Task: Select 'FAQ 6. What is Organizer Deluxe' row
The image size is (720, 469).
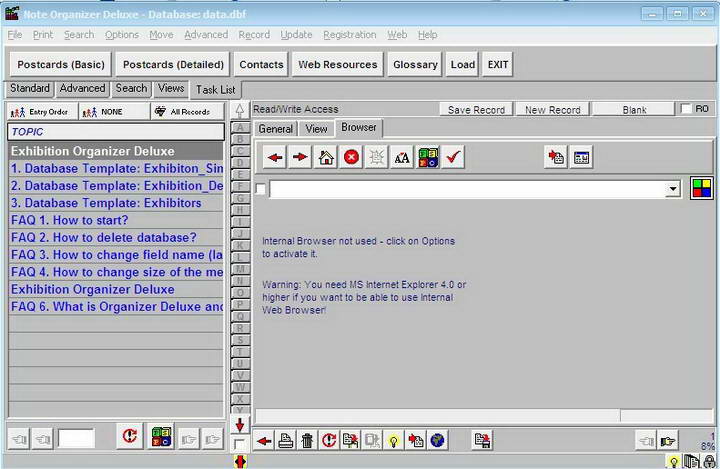Action: click(x=116, y=306)
